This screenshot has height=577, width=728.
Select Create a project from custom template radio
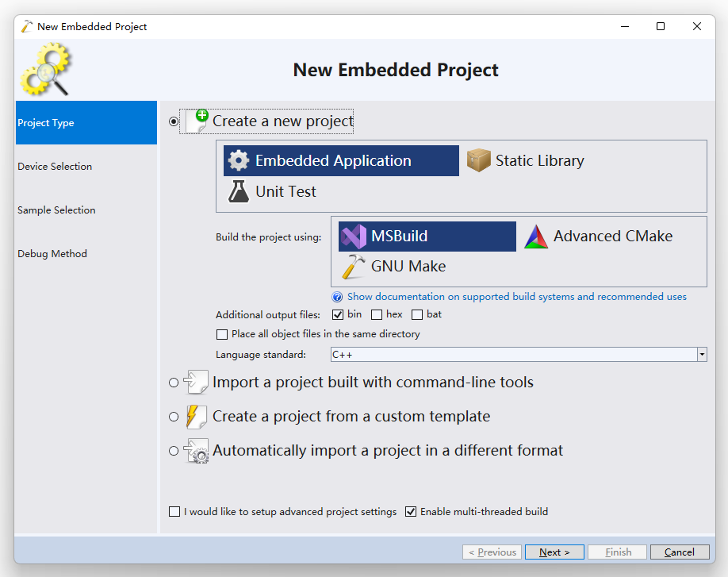[174, 417]
